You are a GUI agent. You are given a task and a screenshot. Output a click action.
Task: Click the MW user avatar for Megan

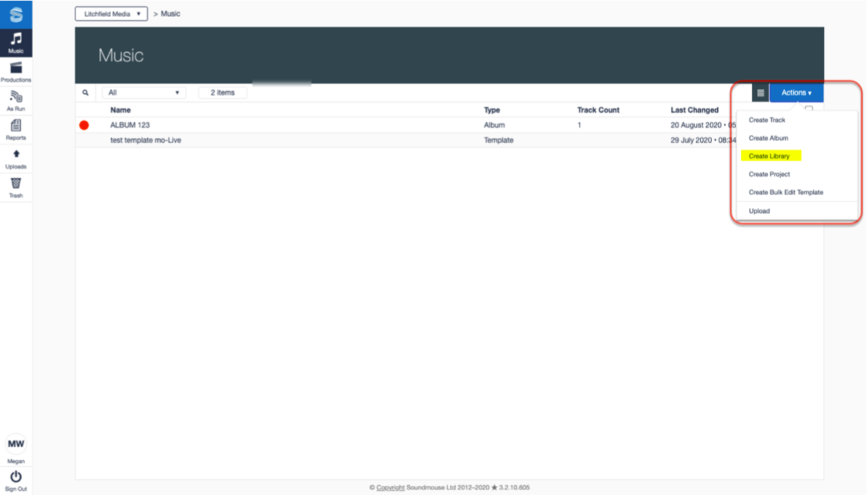pos(15,444)
